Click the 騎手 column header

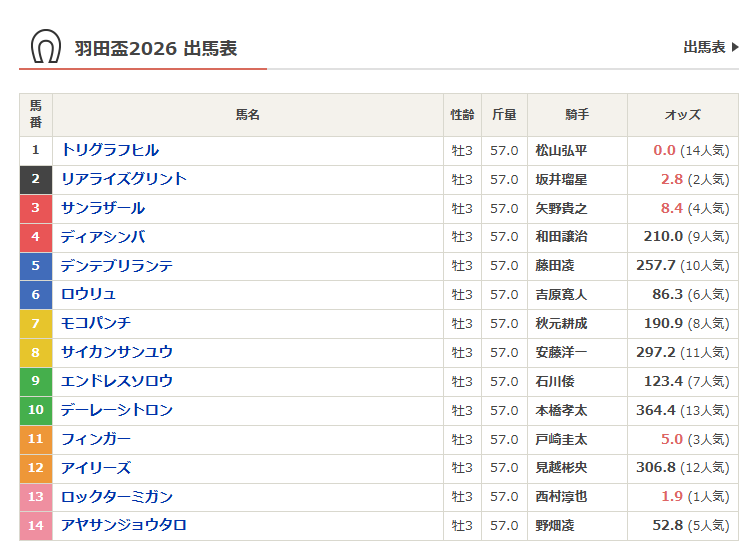pos(577,115)
